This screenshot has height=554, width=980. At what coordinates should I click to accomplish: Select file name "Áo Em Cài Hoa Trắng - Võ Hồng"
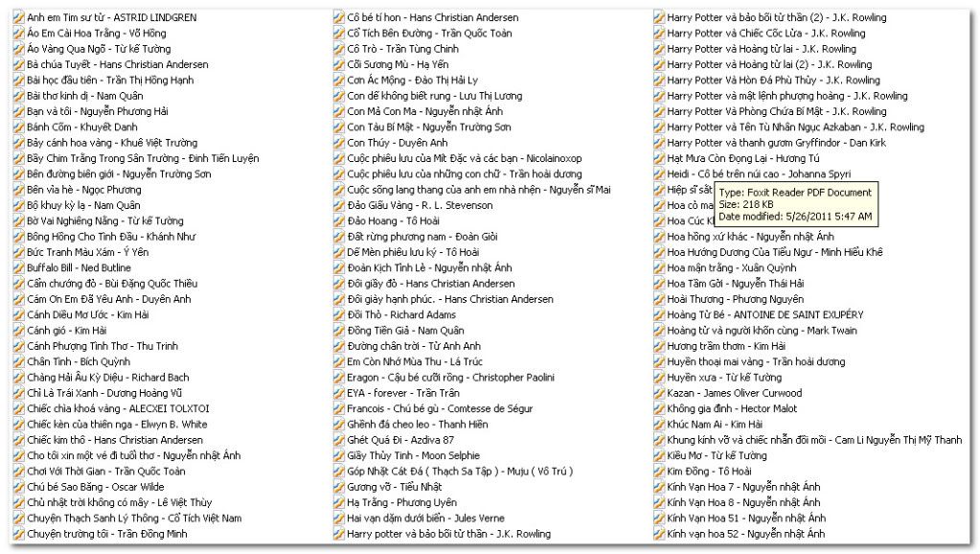tap(97, 34)
